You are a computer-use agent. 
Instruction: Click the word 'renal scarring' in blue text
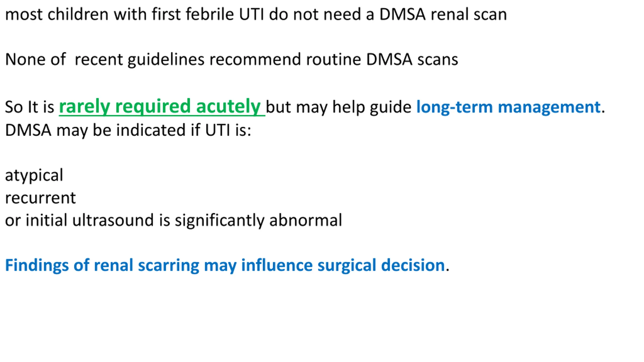(x=146, y=265)
